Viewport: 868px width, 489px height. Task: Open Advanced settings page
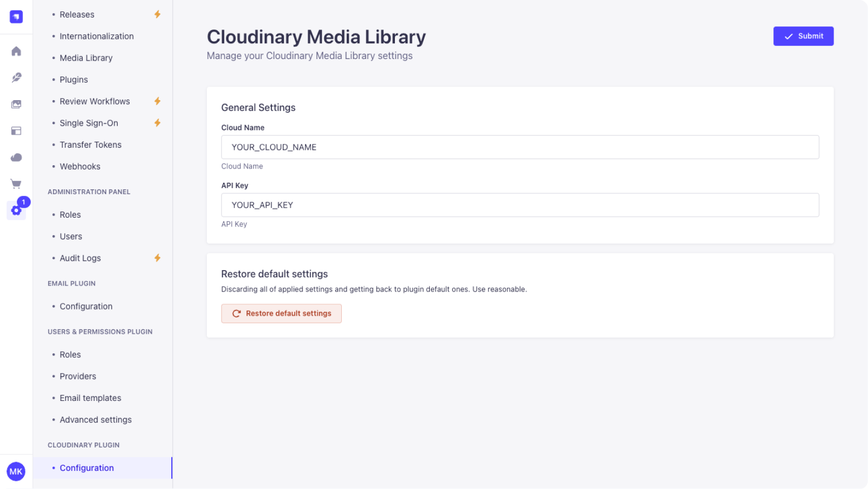click(96, 420)
